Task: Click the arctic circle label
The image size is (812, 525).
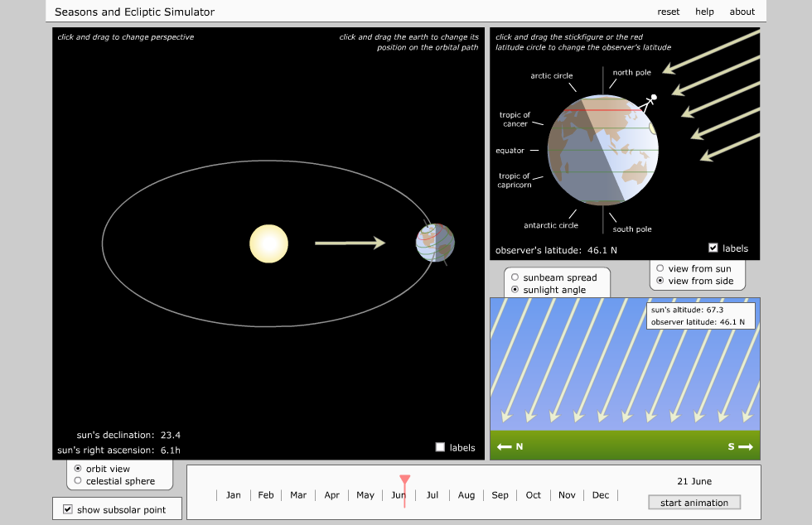Action: (x=552, y=75)
